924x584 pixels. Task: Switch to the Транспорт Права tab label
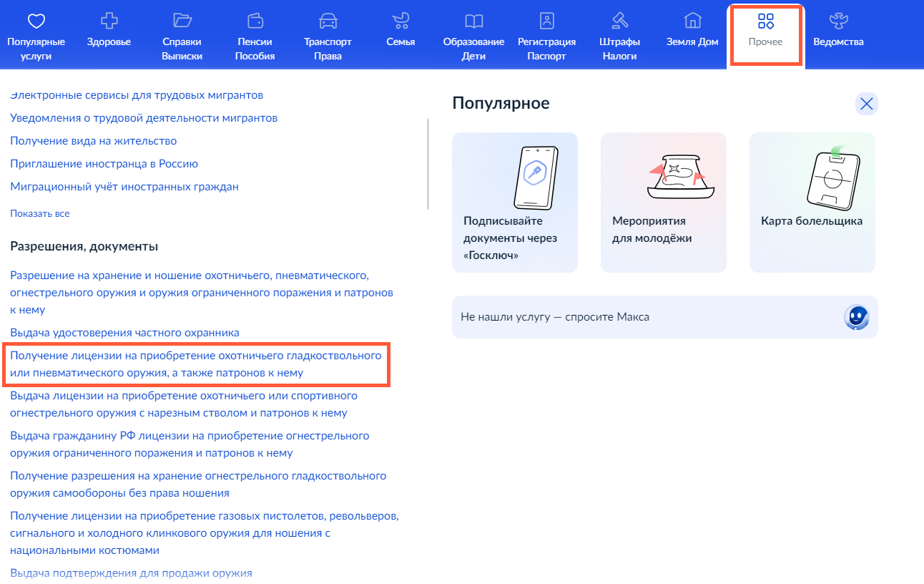[328, 49]
